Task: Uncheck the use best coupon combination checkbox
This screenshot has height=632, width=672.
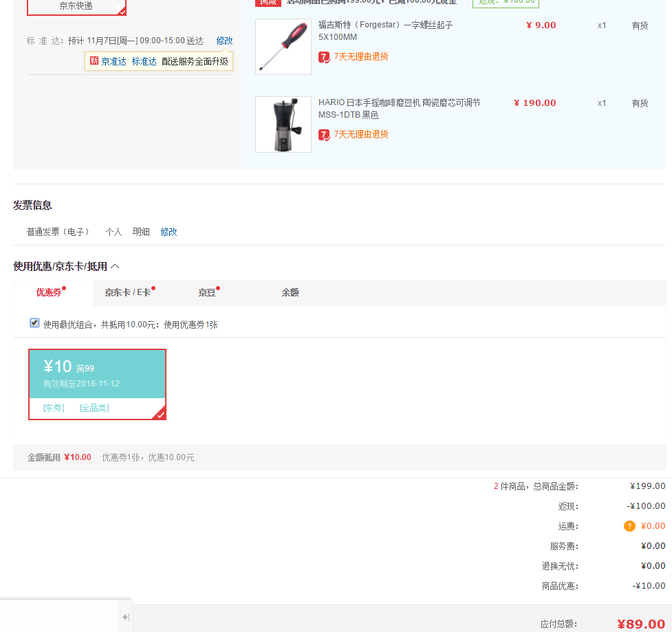Action: (x=34, y=323)
